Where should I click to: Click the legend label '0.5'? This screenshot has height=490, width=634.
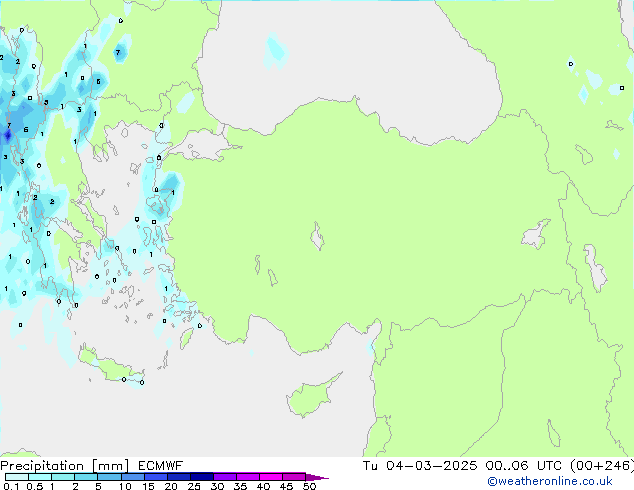coord(34,486)
